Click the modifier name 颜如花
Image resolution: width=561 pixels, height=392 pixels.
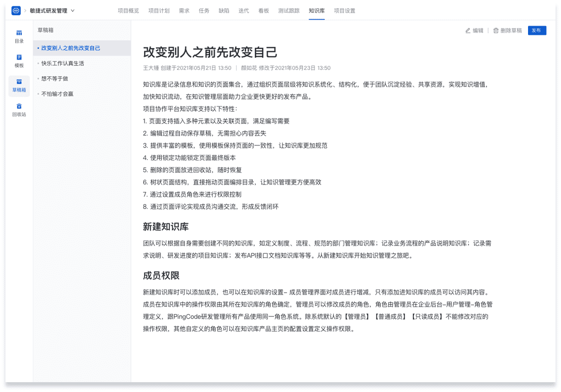[x=249, y=68]
